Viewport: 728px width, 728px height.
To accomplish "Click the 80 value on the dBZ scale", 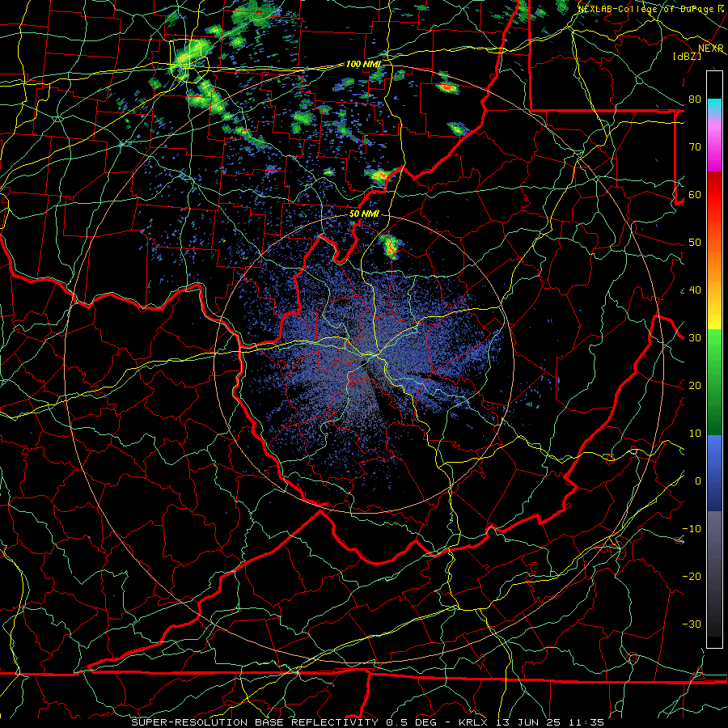I will coord(695,99).
